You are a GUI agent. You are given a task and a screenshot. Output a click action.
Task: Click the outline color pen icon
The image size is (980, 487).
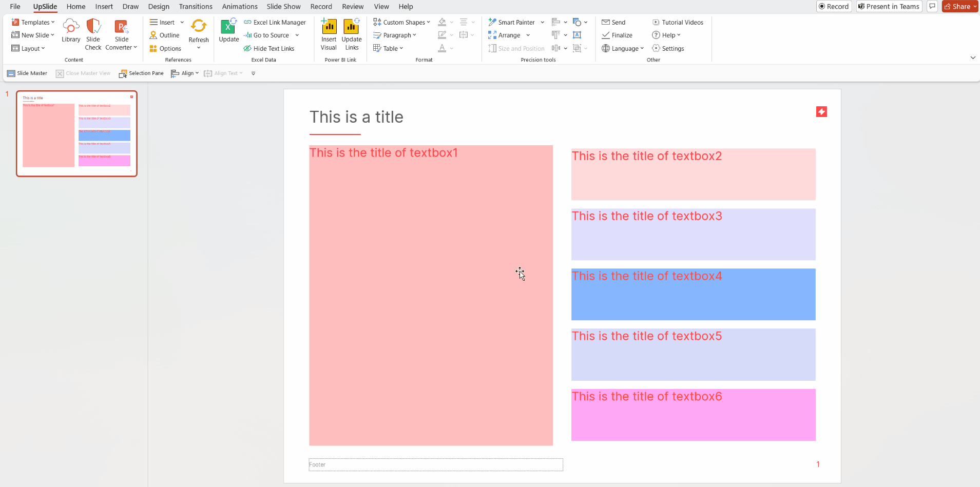coord(442,35)
